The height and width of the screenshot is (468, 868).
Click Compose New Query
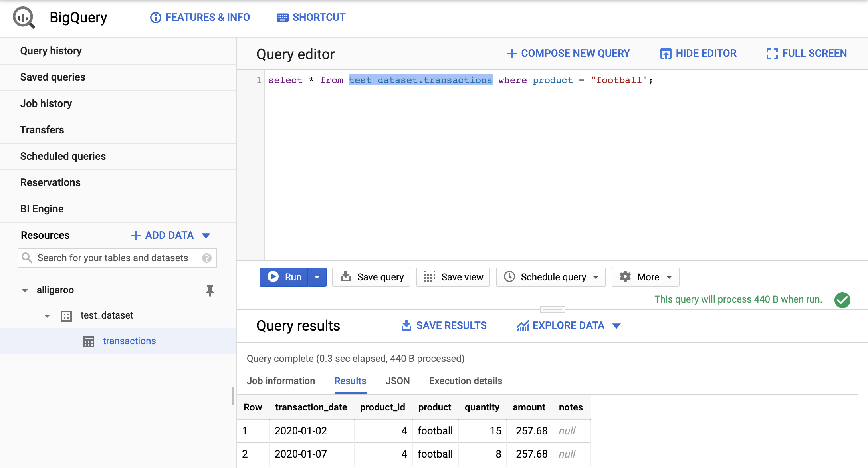click(568, 53)
